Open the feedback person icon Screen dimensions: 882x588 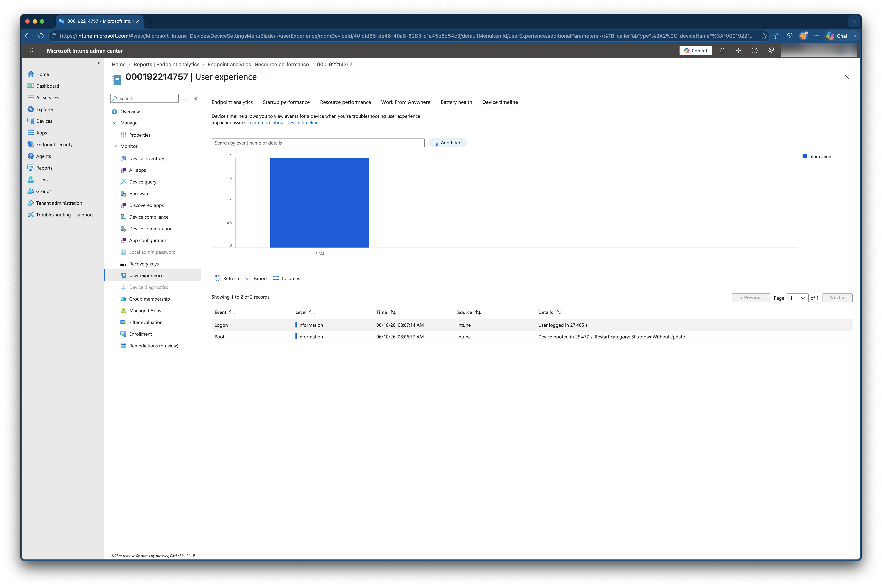point(771,51)
